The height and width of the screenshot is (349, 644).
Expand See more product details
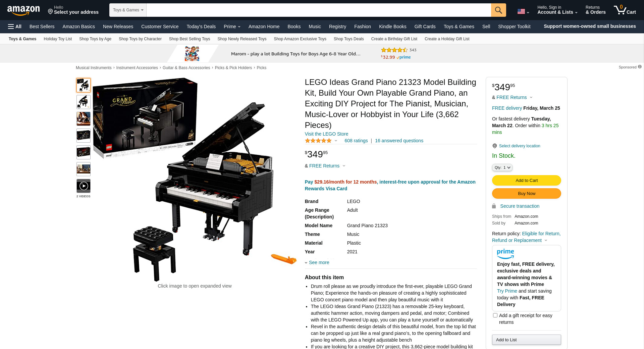317,262
